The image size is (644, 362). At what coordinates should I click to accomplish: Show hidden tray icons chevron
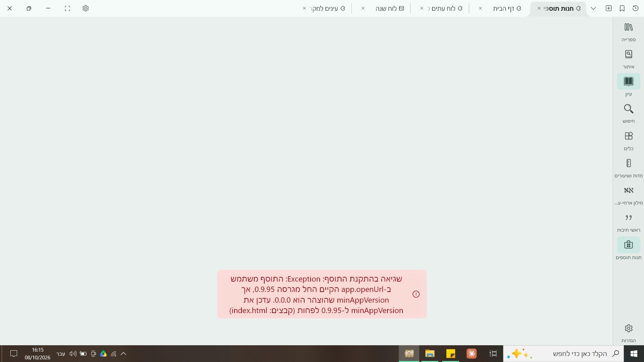123,354
